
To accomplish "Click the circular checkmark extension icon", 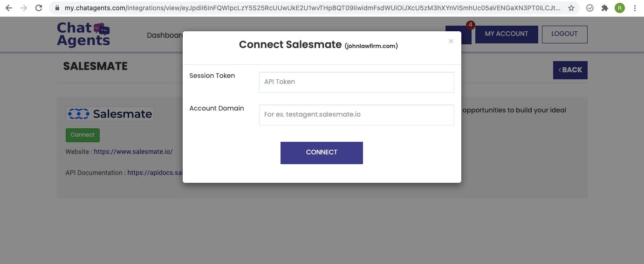I will (x=590, y=8).
